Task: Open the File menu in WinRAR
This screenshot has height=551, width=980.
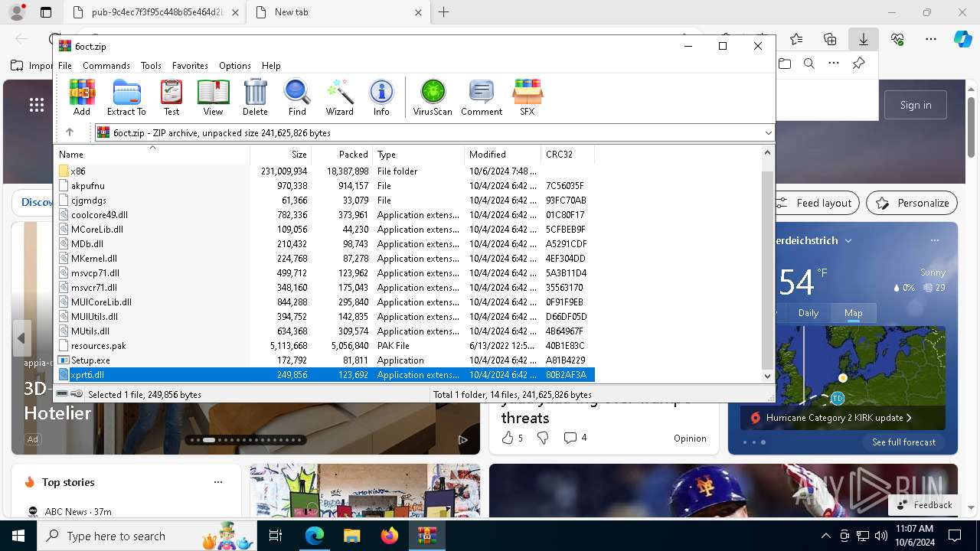Action: coord(65,66)
